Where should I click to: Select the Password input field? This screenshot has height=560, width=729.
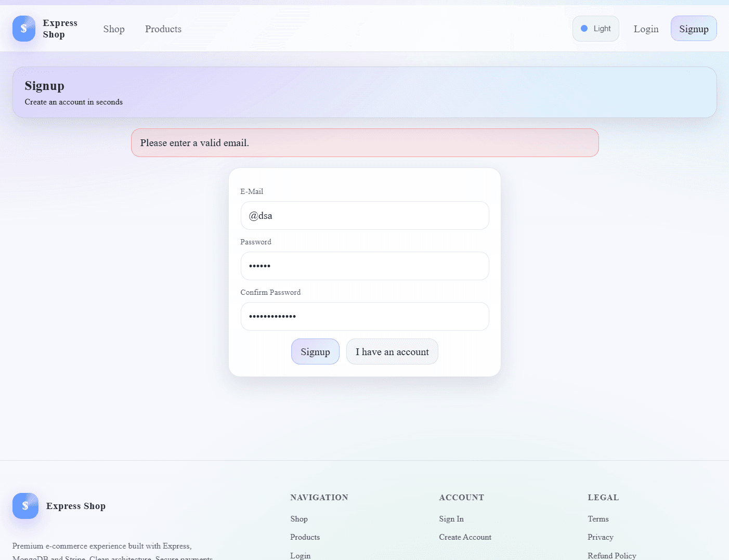click(364, 266)
